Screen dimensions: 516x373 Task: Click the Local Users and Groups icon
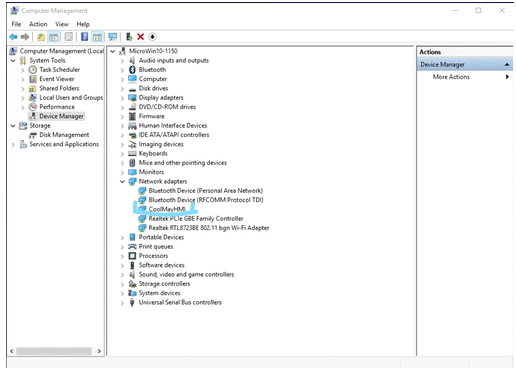click(33, 98)
